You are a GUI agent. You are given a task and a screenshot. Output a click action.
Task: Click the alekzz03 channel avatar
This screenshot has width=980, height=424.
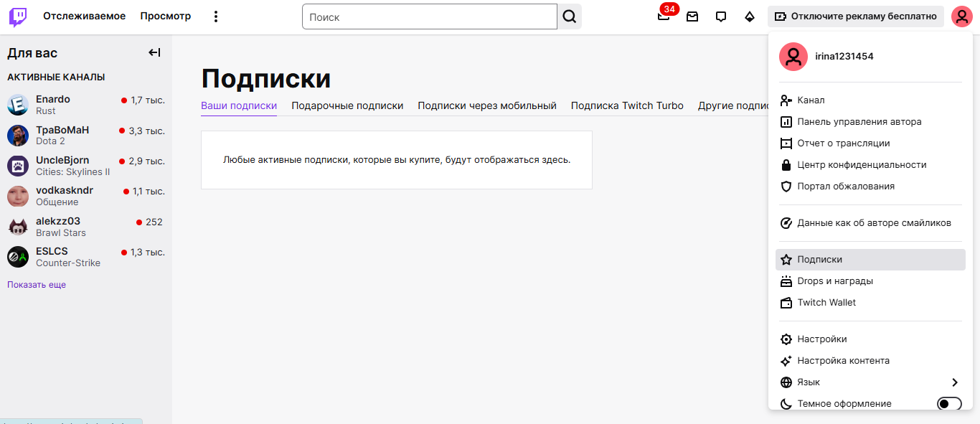(x=18, y=227)
